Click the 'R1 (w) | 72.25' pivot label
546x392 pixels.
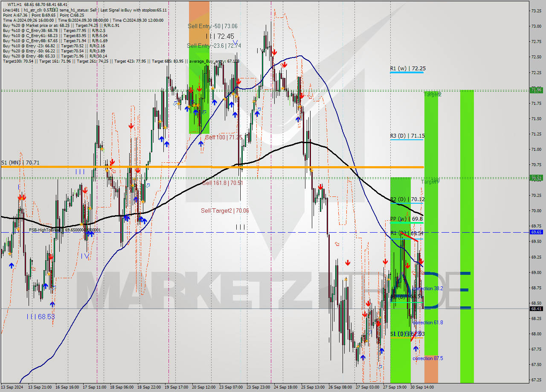(x=408, y=68)
